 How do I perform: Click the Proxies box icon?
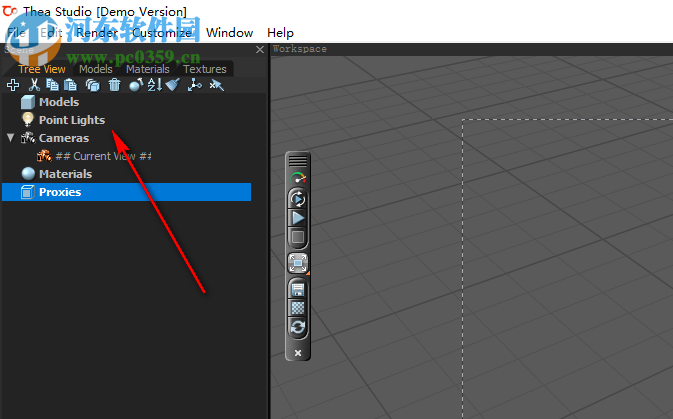[x=28, y=192]
